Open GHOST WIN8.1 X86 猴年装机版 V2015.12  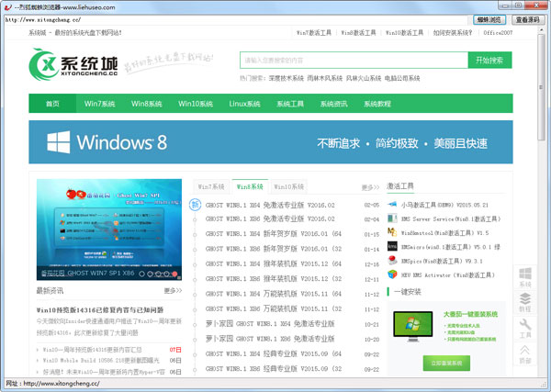(x=274, y=278)
